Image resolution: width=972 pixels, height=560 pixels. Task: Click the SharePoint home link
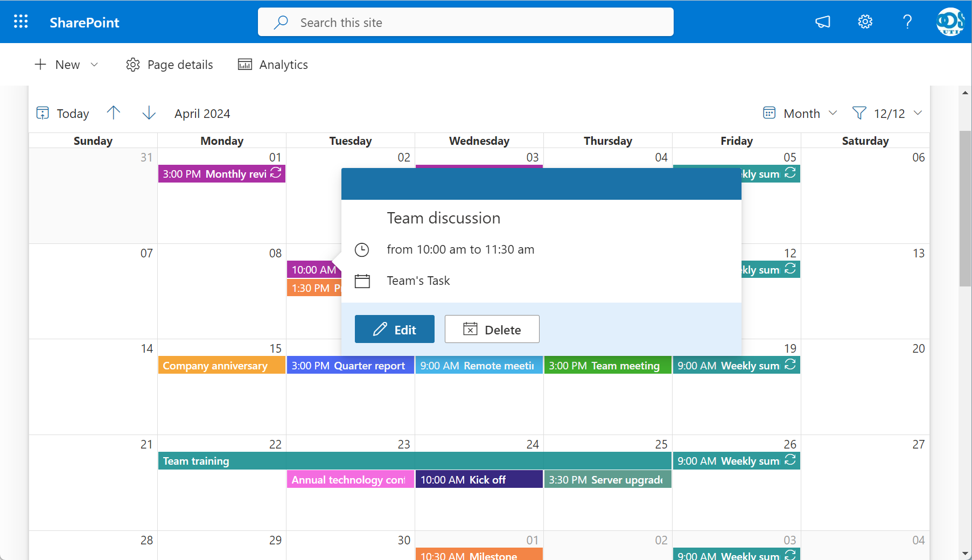[x=85, y=23]
